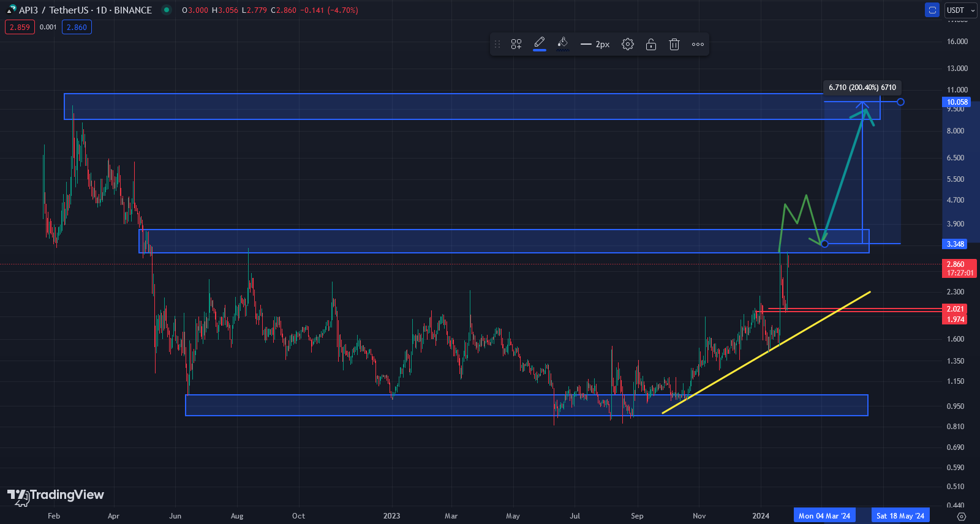Click the price range endpoint handle near 3.348
The height and width of the screenshot is (524, 980).
tap(824, 244)
